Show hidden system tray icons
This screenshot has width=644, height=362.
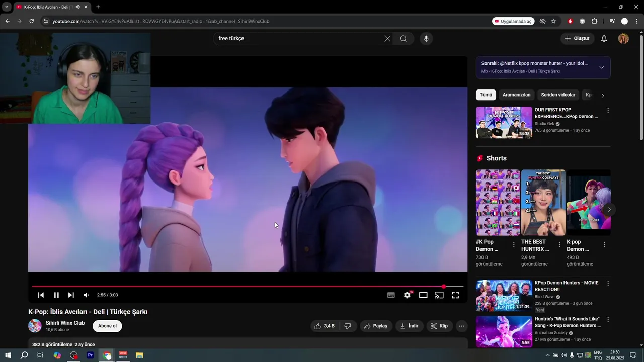547,355
